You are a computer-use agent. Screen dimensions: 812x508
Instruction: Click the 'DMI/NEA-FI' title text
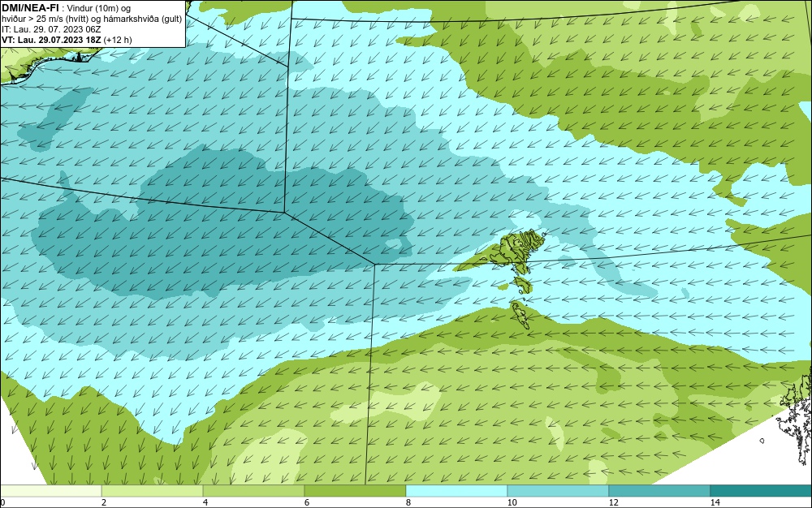tap(30, 8)
